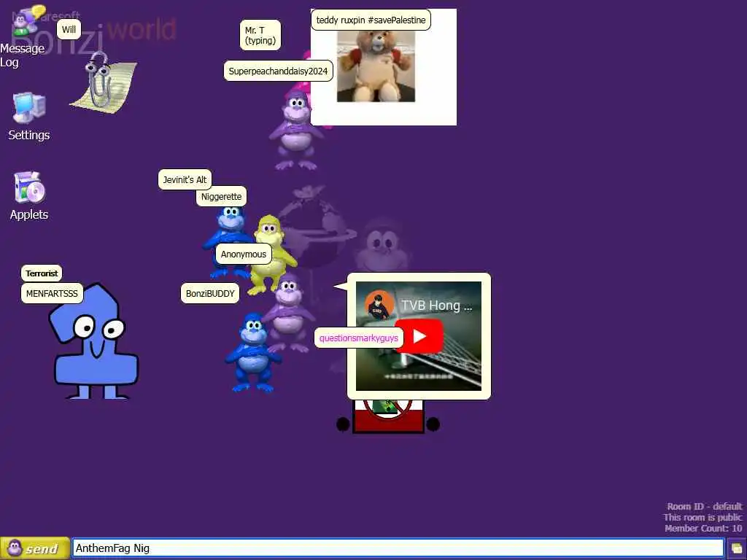
Task: Click the Terrorist label tag
Action: point(42,273)
